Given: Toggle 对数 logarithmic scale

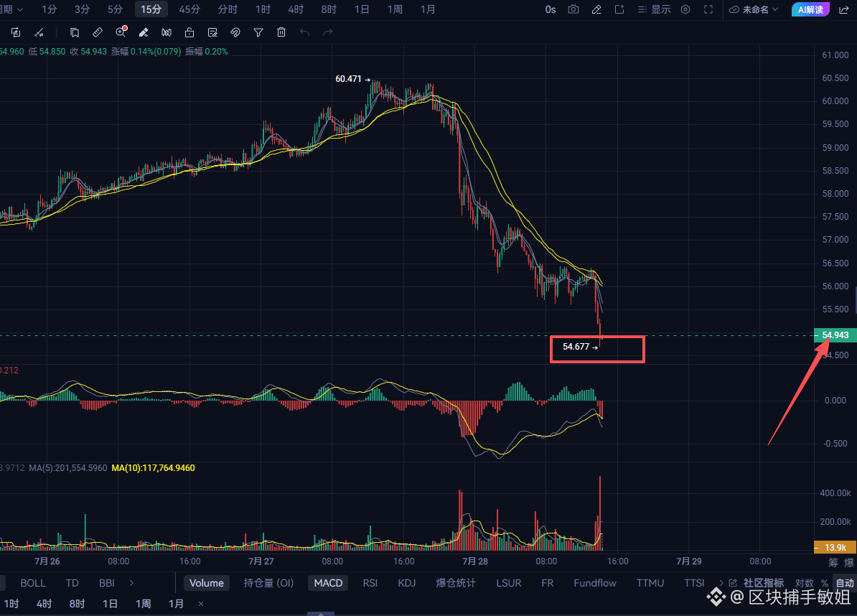Looking at the screenshot, I should [x=804, y=583].
